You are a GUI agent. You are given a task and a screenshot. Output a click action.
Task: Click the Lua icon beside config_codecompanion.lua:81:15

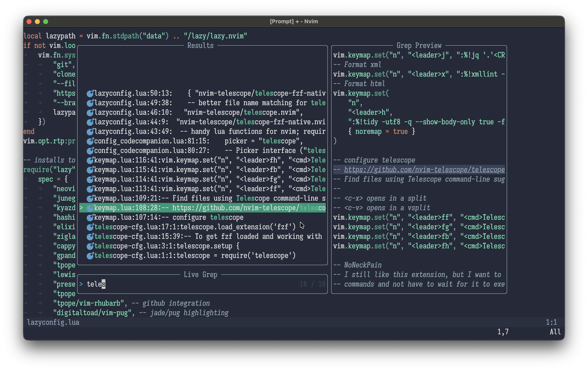pyautogui.click(x=90, y=141)
